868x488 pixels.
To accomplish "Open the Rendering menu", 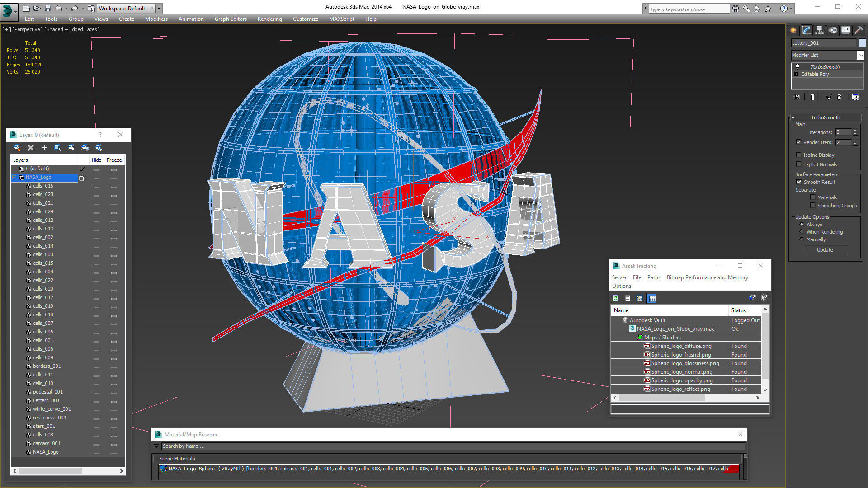I will [269, 19].
